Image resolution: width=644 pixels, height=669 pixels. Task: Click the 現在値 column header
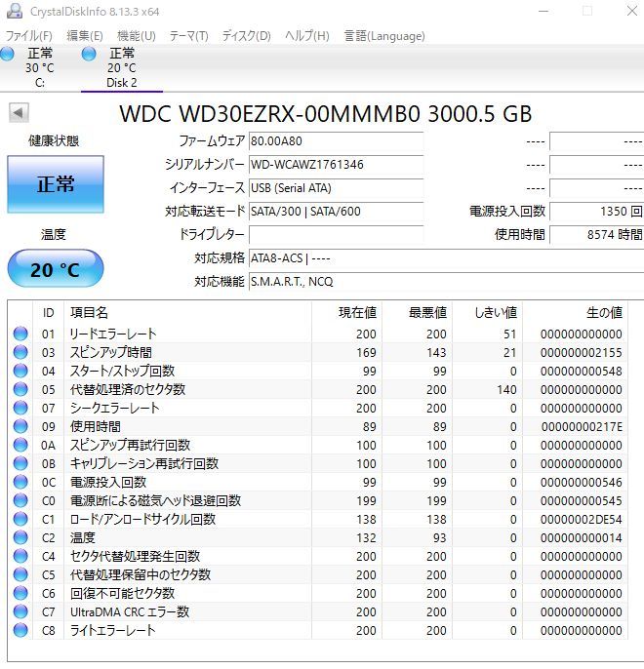pyautogui.click(x=346, y=313)
